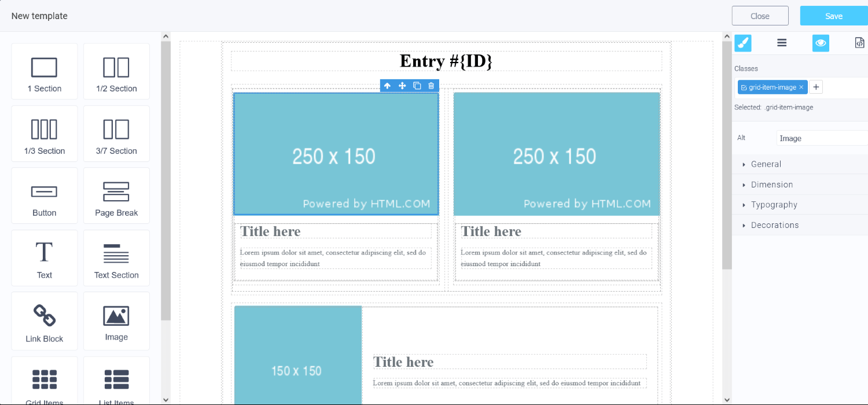Image resolution: width=868 pixels, height=405 pixels.
Task: Click the 'Selected: .grid-item-image' label
Action: click(774, 108)
